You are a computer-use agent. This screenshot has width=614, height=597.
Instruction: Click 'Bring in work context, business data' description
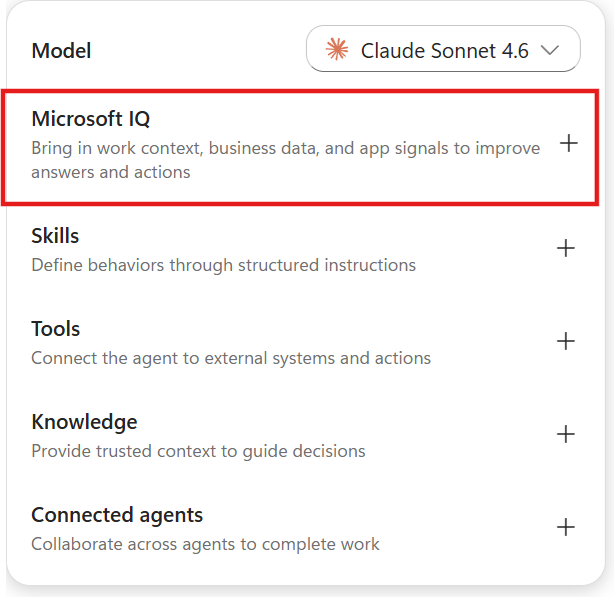[x=285, y=160]
